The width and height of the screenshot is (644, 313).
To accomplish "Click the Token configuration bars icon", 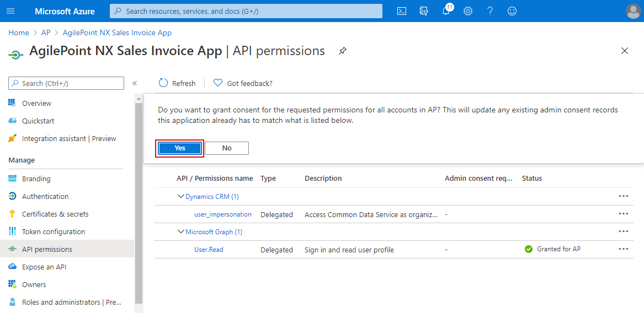I will pyautogui.click(x=12, y=231).
